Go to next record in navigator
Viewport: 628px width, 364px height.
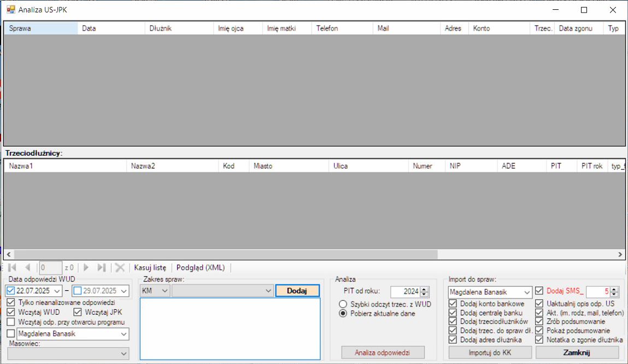click(x=86, y=268)
